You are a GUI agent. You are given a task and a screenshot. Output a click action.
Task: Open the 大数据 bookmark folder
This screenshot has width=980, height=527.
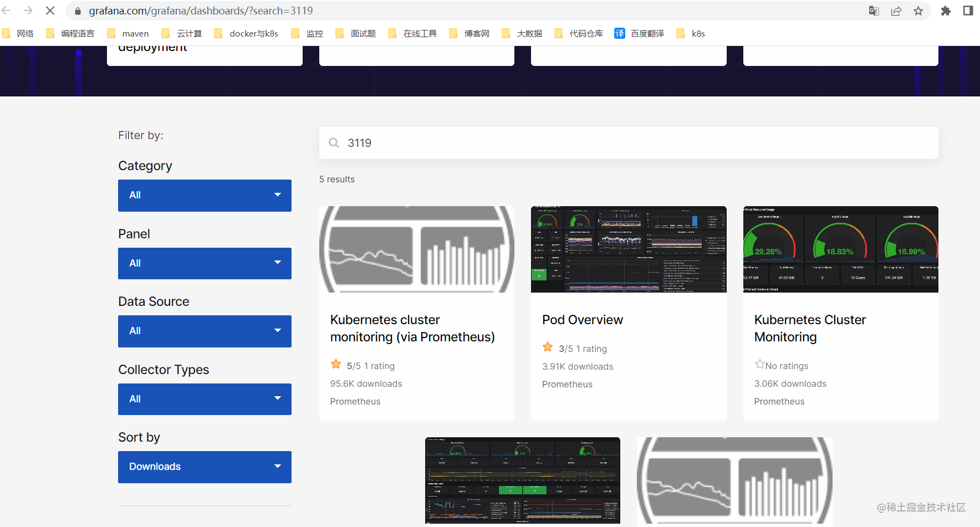(x=522, y=34)
